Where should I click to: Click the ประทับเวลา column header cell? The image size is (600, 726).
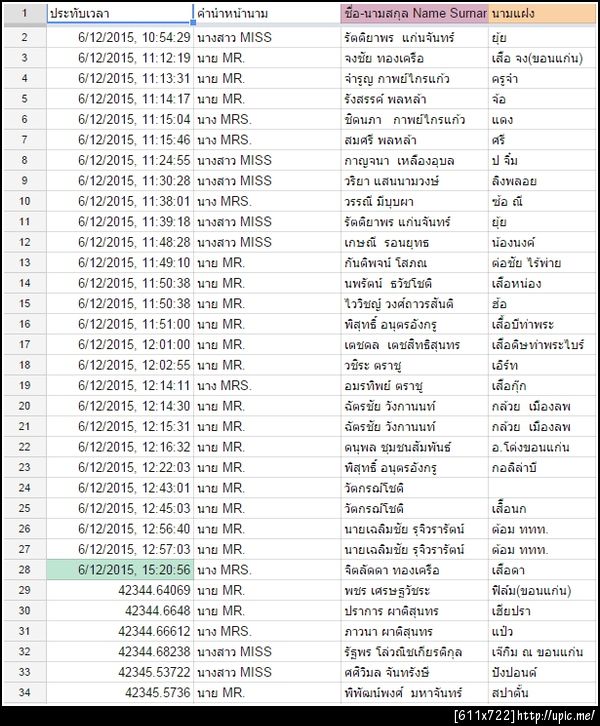(119, 13)
